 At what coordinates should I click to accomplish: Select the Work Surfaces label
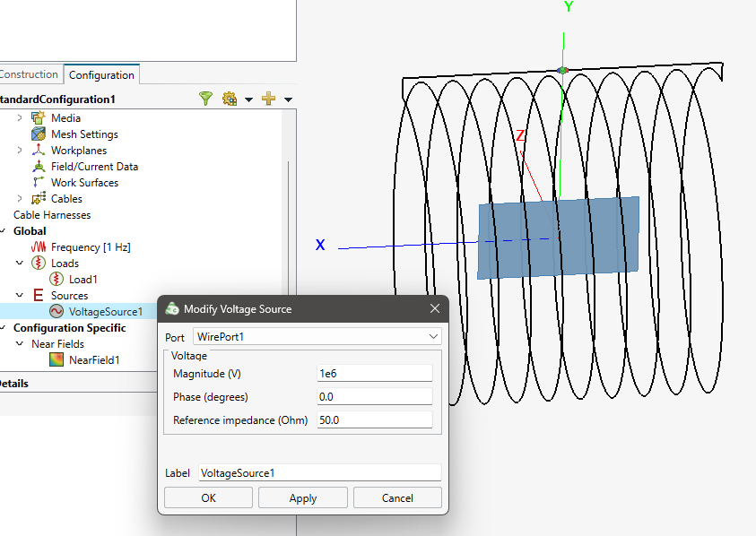pyautogui.click(x=85, y=183)
